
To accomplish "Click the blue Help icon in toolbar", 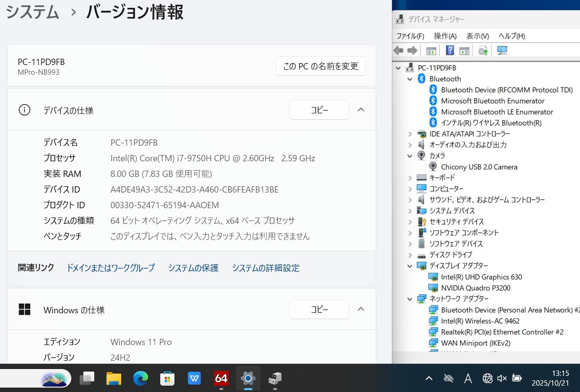I will [450, 50].
